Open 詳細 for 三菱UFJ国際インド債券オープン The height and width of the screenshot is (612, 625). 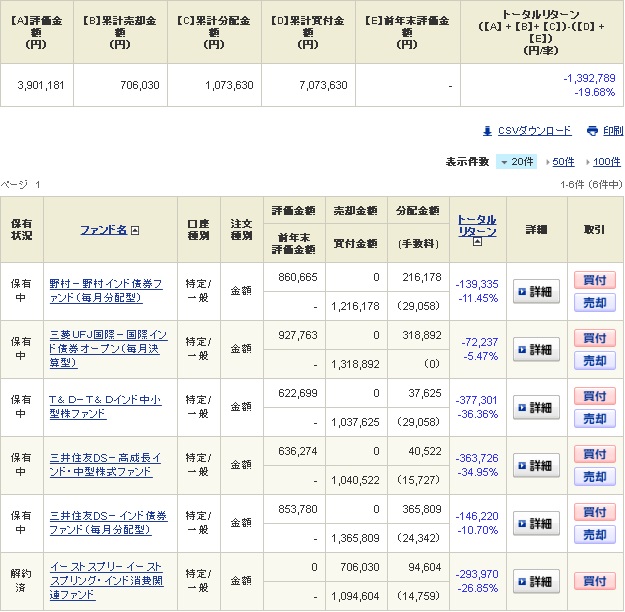pos(536,349)
